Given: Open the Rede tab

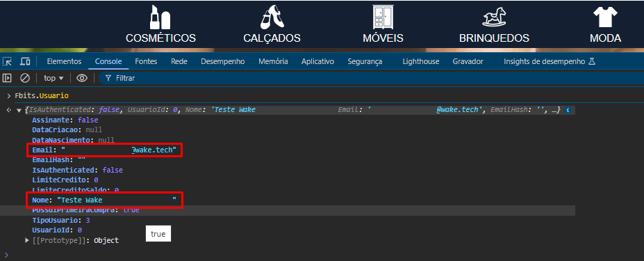Looking at the screenshot, I should (179, 61).
